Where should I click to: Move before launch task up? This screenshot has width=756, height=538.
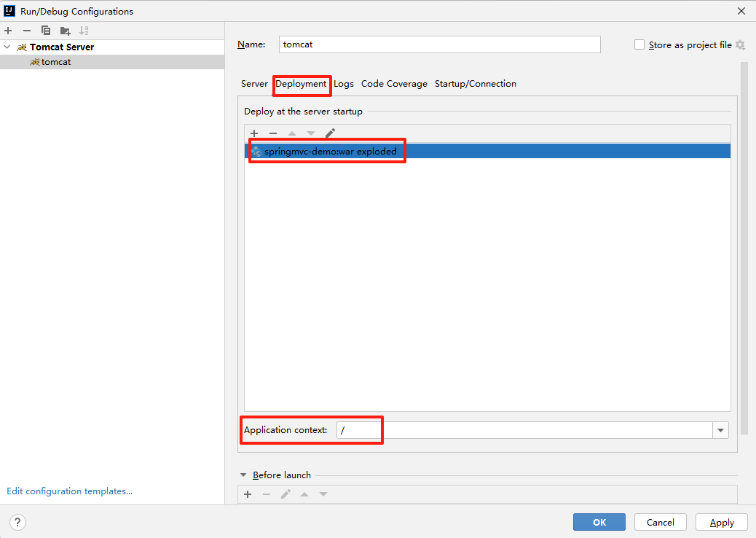(x=304, y=494)
